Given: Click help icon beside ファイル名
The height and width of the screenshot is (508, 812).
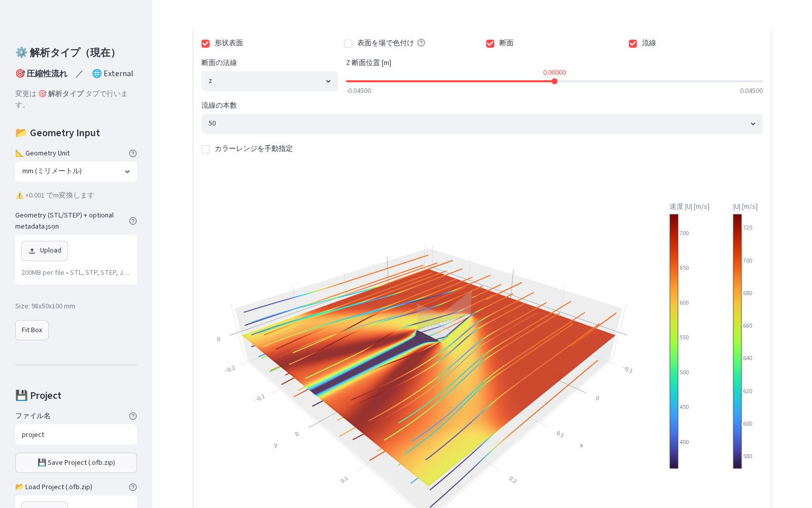Looking at the screenshot, I should click(x=133, y=416).
